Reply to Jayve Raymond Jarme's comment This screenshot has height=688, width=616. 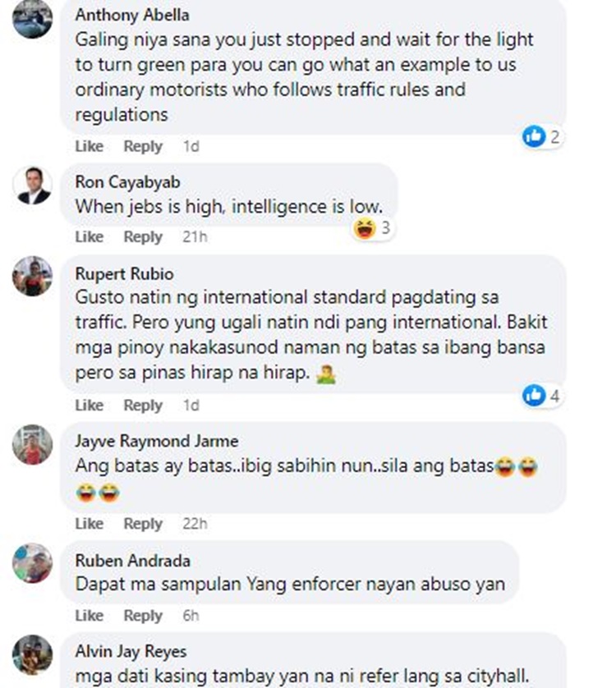coord(143,524)
